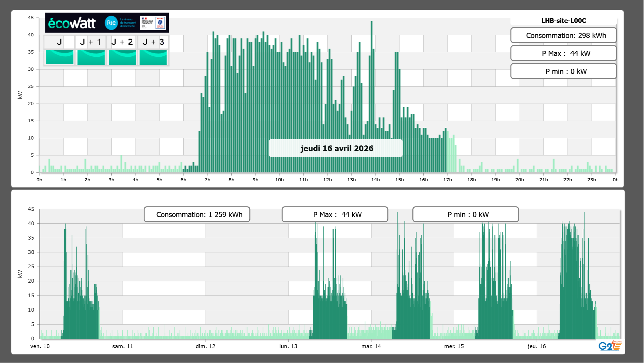Select the J forecast day label
Screen dimensions: 644x363
(60, 42)
